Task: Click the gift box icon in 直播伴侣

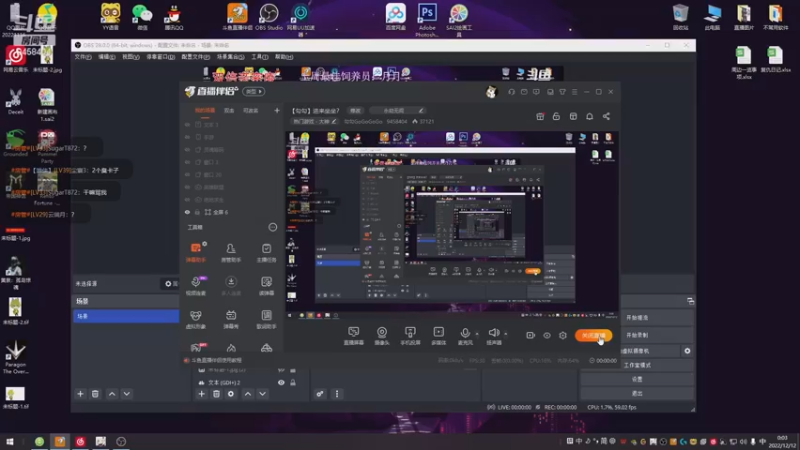Action: (x=540, y=116)
